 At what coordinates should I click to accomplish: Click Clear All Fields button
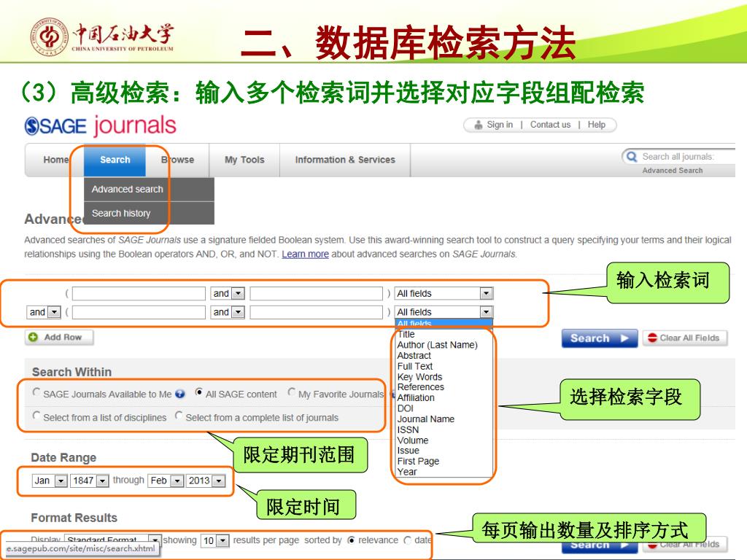pos(685,338)
